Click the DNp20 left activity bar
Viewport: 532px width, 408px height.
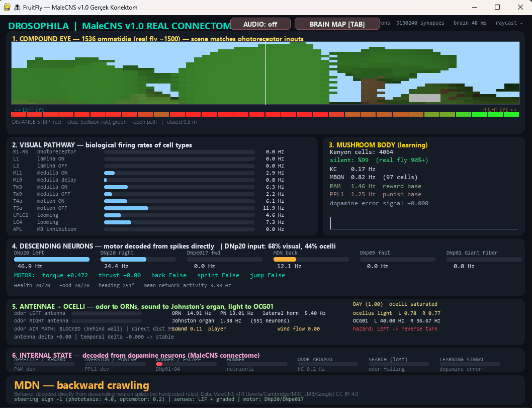(52, 259)
